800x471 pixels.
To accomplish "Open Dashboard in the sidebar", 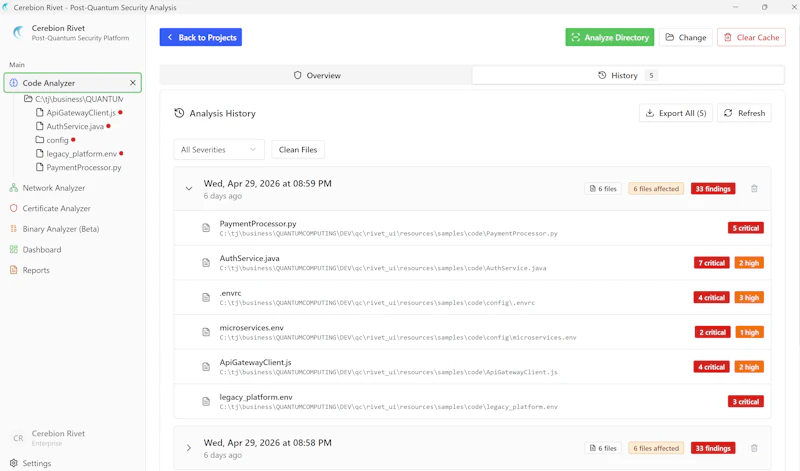I will [42, 250].
